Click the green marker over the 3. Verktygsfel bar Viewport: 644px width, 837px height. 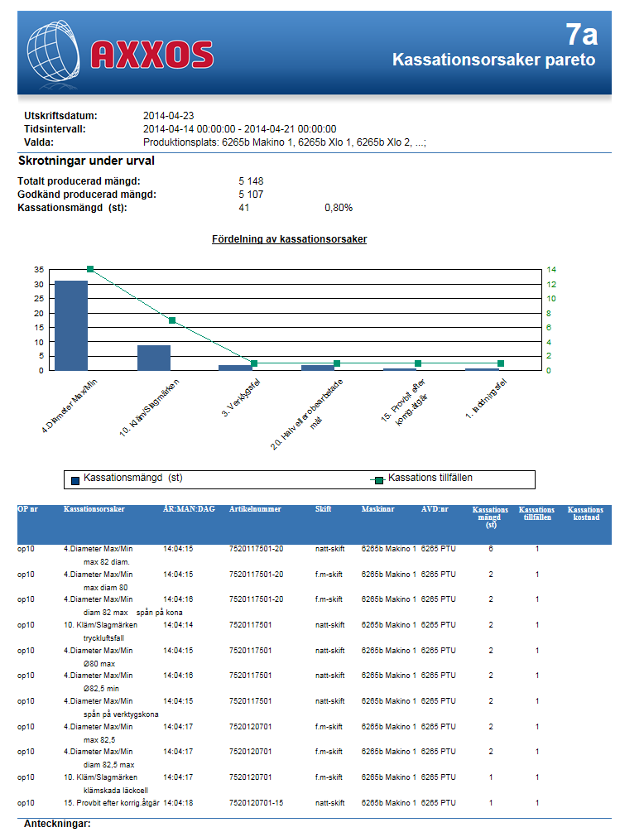(x=254, y=363)
